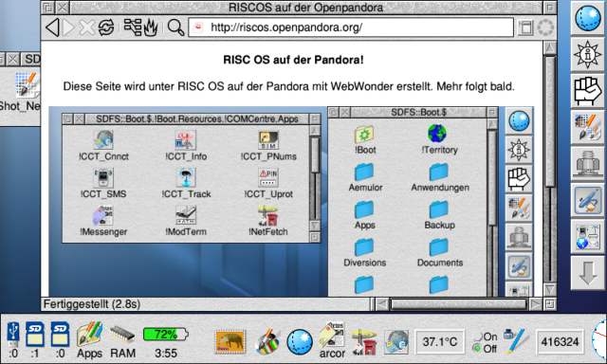Image resolution: width=607 pixels, height=364 pixels.
Task: Click the down arrow panel button
Action: (x=588, y=274)
